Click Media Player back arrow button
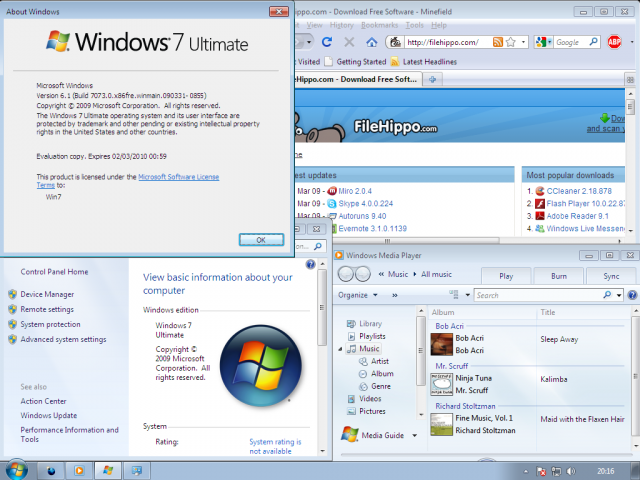The width and height of the screenshot is (640, 480). click(346, 274)
